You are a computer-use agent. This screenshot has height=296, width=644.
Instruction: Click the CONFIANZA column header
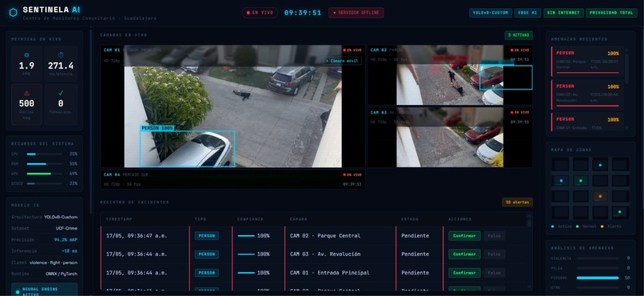pyautogui.click(x=250, y=219)
